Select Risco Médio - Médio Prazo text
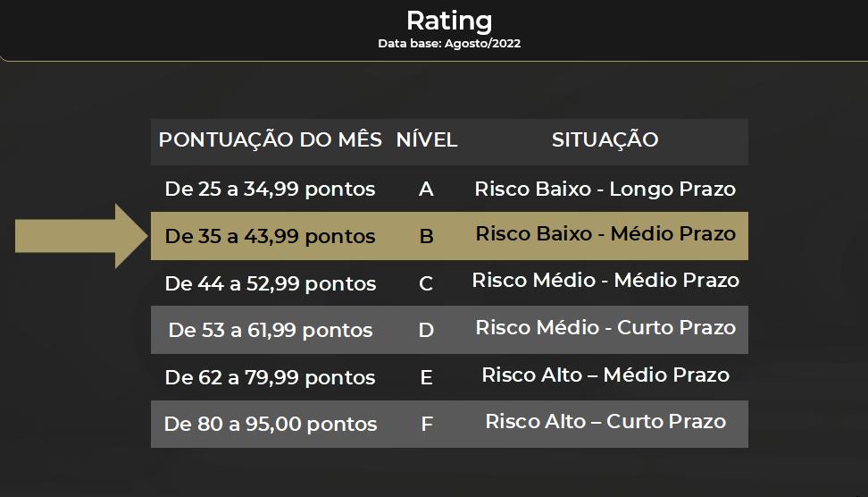 tap(605, 281)
